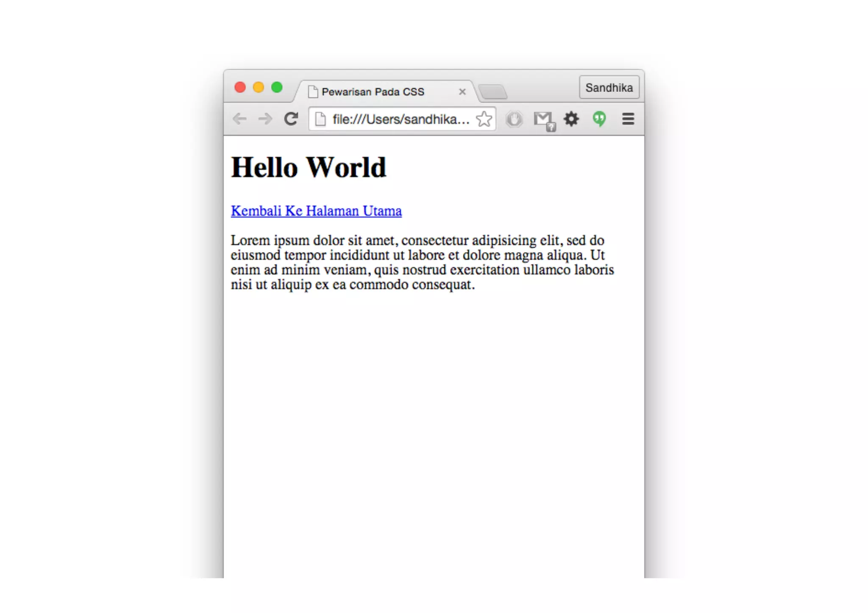Screen dimensions: 868x613
Task: Click the browser back arrow
Action: coord(240,119)
